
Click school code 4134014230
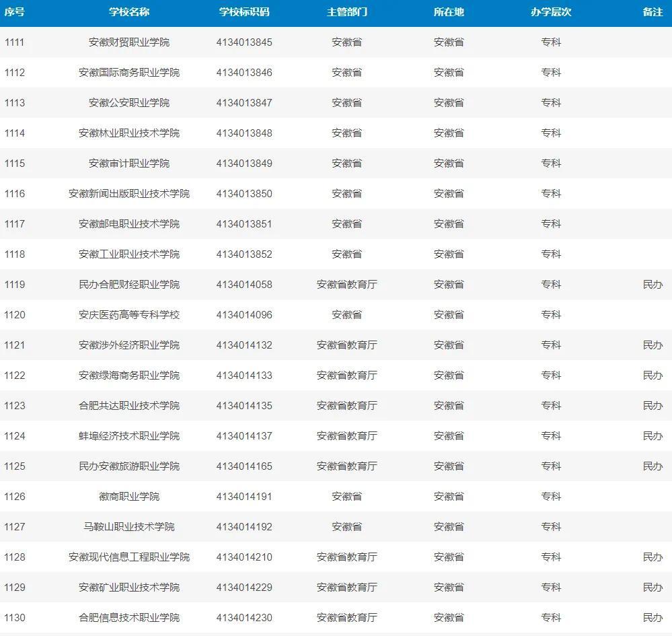tap(244, 618)
